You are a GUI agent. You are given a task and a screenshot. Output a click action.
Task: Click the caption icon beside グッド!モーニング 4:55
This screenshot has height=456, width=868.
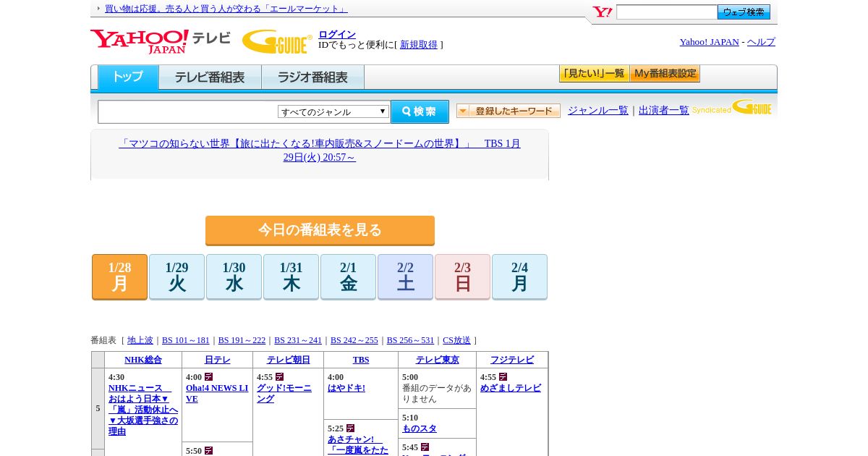pos(279,377)
